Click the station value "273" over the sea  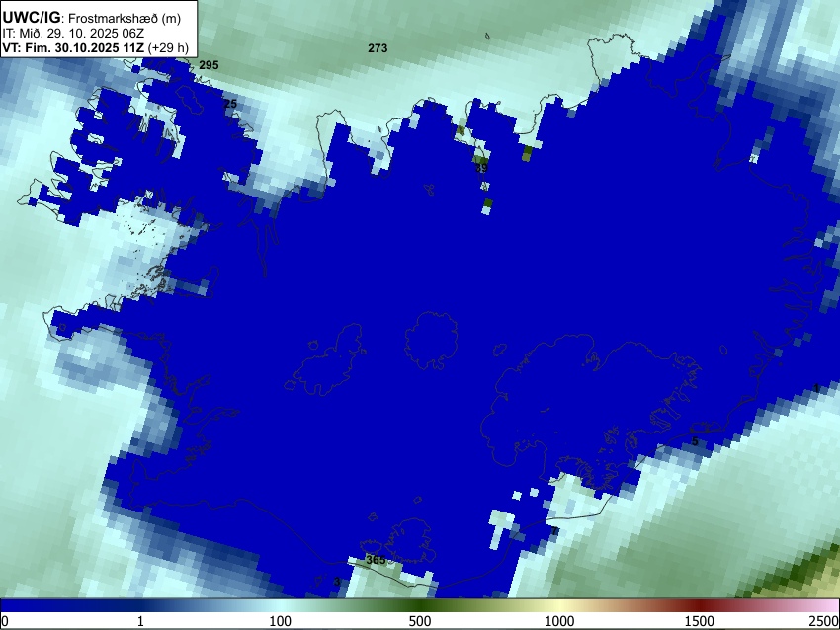pos(378,48)
